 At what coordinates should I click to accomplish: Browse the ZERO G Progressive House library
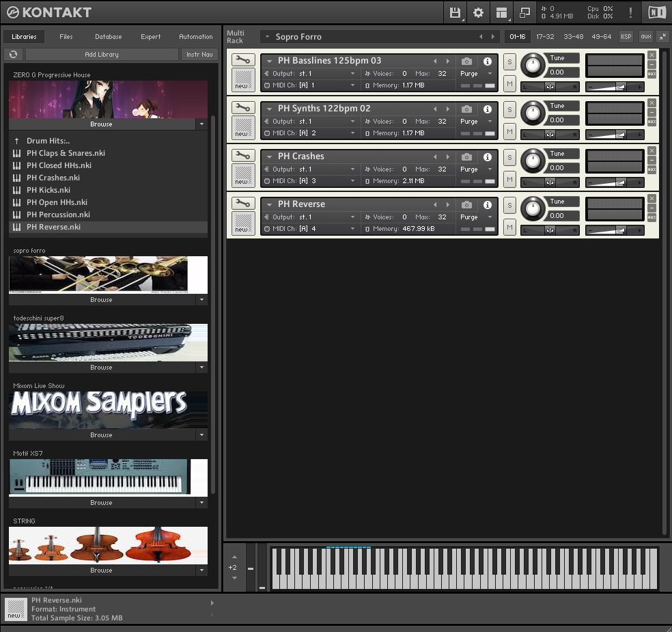tap(102, 124)
